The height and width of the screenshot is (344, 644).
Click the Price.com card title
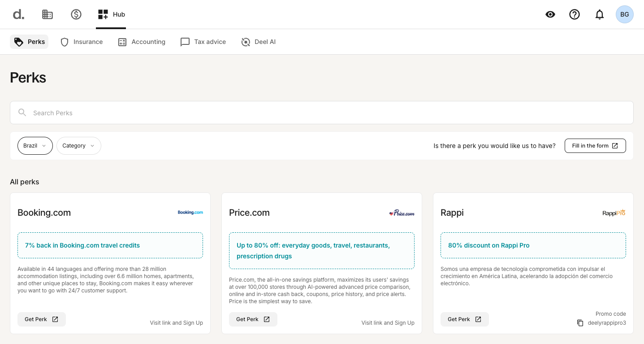tap(250, 213)
